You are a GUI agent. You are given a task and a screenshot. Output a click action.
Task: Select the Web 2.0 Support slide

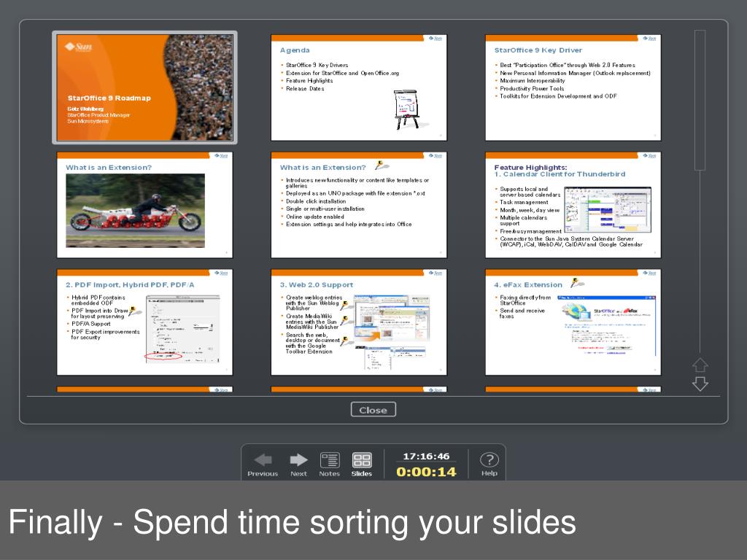(359, 322)
